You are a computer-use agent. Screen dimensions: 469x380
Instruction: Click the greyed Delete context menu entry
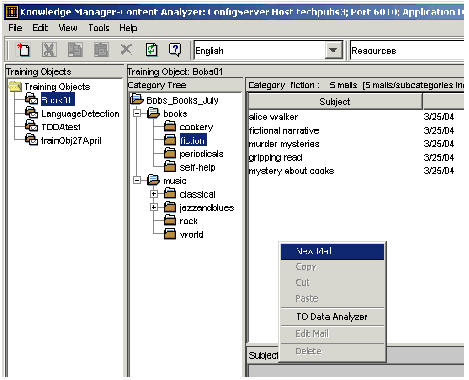332,351
